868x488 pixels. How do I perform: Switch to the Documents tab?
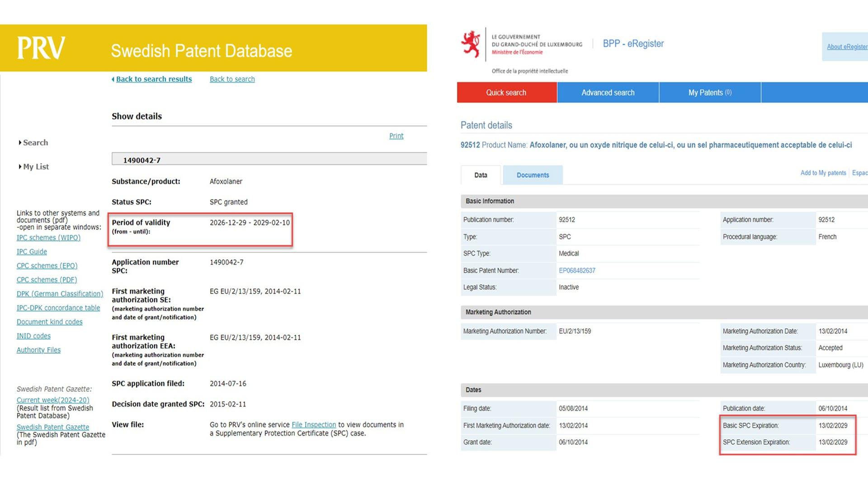point(533,175)
